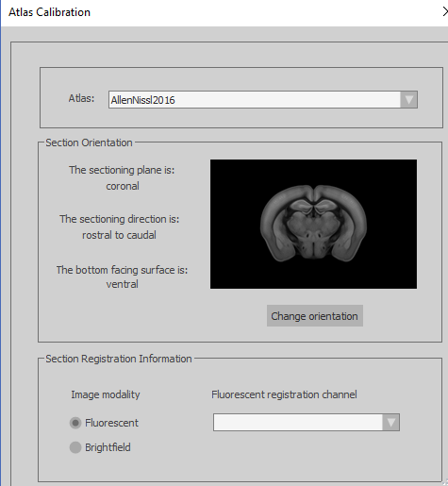Click the coronal brain section preview image
Viewport: 448px width, 486px height.
click(x=313, y=224)
